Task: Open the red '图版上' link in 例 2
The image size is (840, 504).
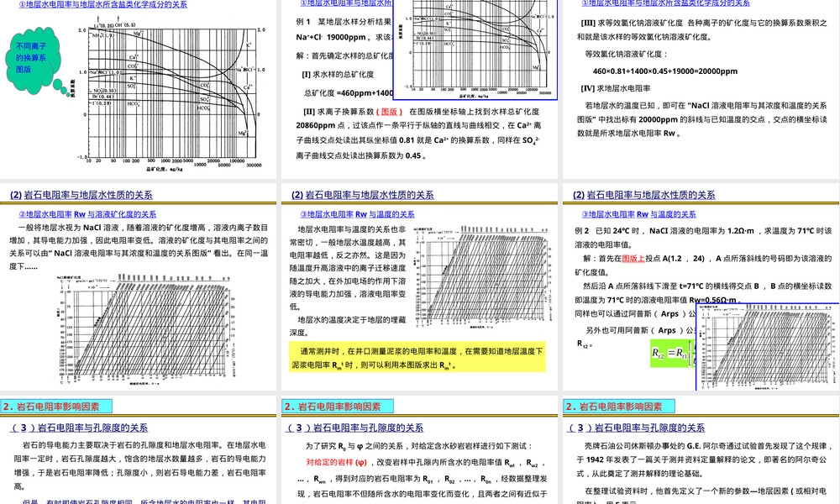Action: pos(633,258)
